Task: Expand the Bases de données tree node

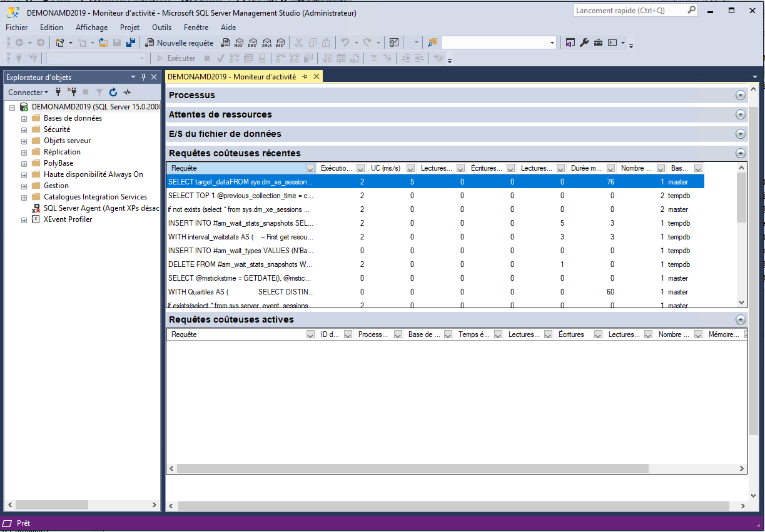Action: click(24, 118)
